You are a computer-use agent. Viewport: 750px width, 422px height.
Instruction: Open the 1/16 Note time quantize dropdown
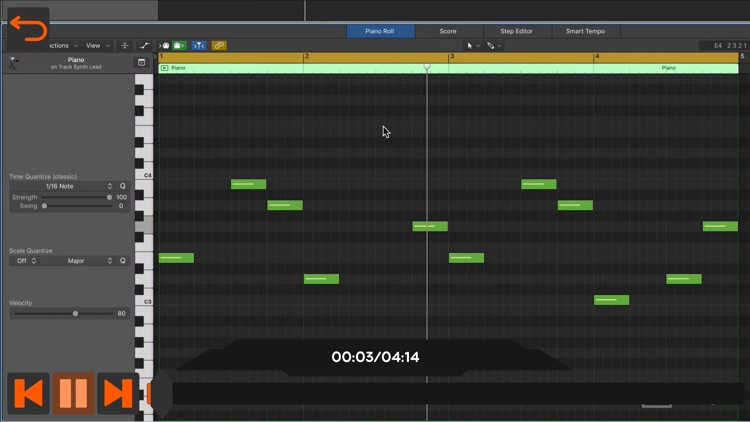click(62, 186)
